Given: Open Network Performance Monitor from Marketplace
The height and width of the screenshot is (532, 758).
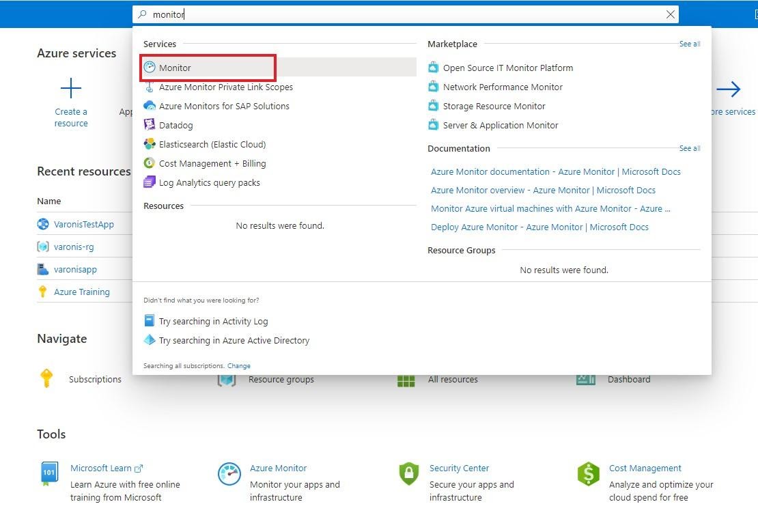Looking at the screenshot, I should 494,87.
